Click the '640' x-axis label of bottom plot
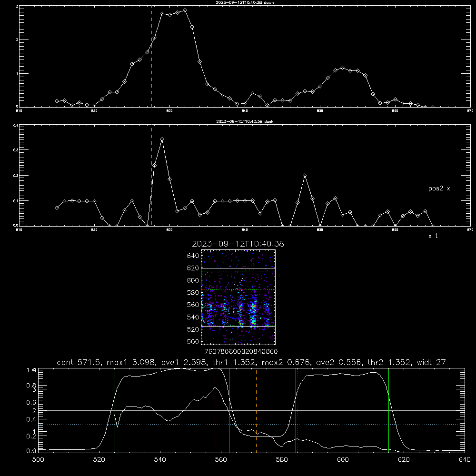The height and width of the screenshot is (476, 476). tap(465, 460)
